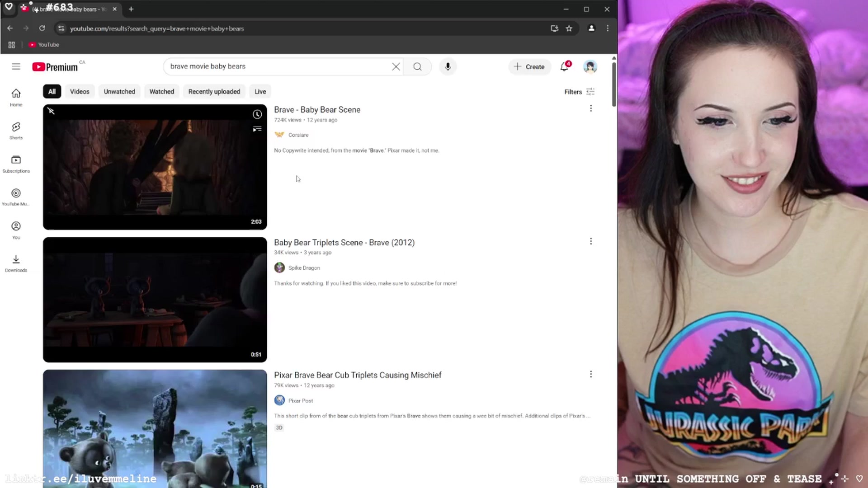Click the install app icon in address bar

[x=554, y=28]
